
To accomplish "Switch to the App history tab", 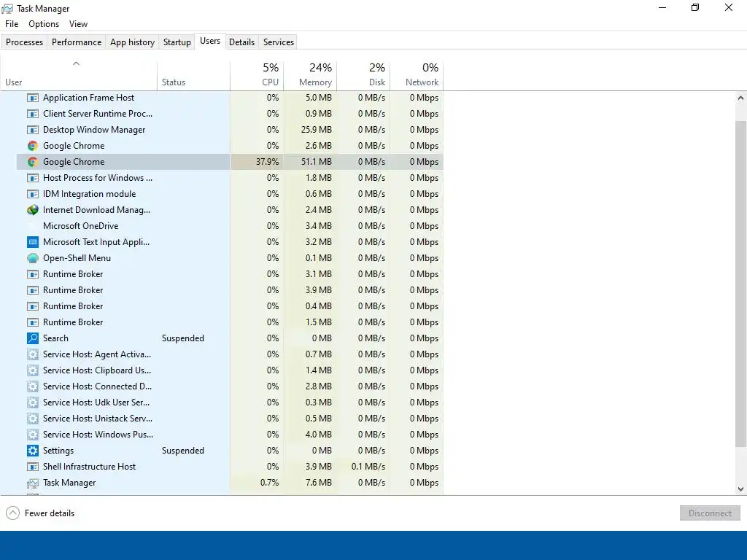I will (x=133, y=42).
